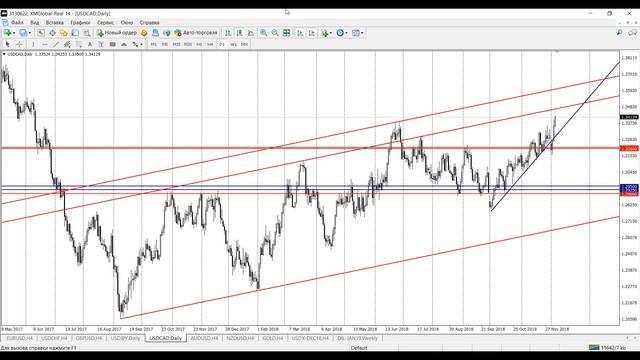Image resolution: width=640 pixels, height=360 pixels.
Task: Switch to the EURUSD,H4 chart tab
Action: tap(20, 338)
